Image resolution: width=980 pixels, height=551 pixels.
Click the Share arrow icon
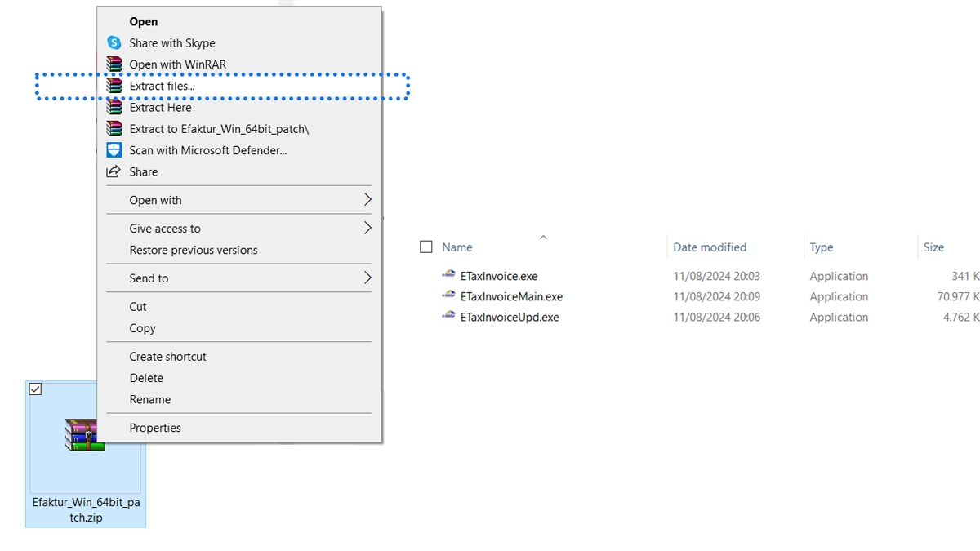point(114,171)
